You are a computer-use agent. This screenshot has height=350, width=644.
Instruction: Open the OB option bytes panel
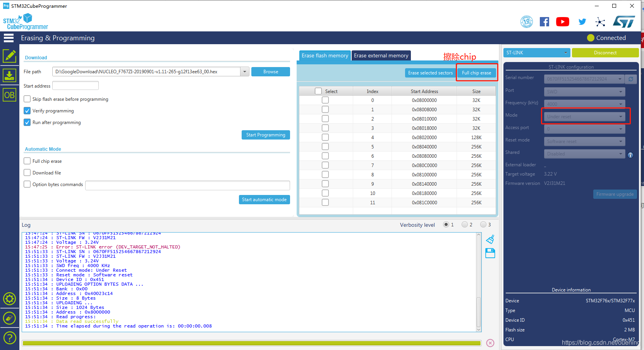(x=9, y=95)
